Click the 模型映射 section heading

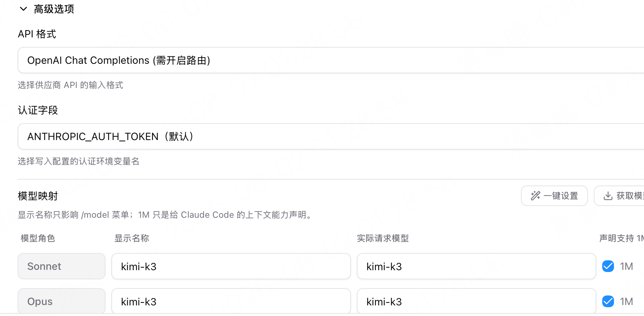click(38, 196)
